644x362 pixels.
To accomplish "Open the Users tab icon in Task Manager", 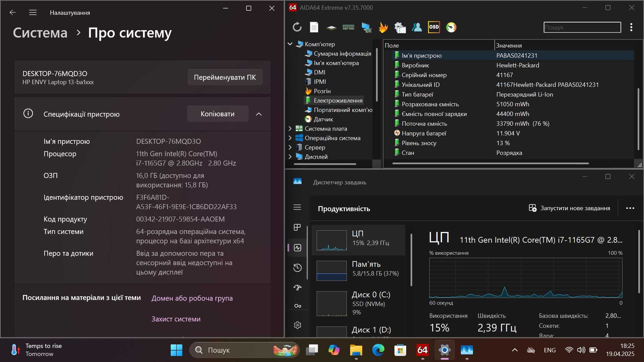I will pyautogui.click(x=297, y=306).
